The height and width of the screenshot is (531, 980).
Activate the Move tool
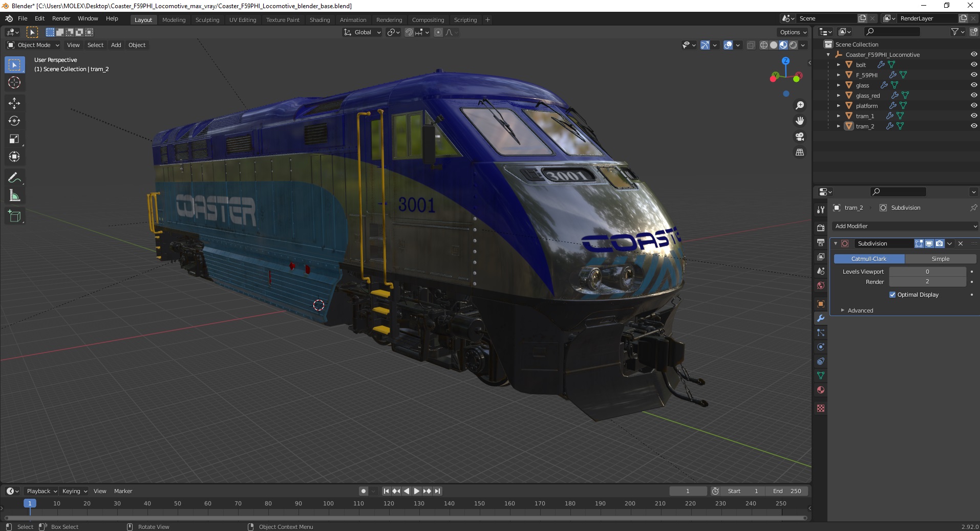coord(14,103)
